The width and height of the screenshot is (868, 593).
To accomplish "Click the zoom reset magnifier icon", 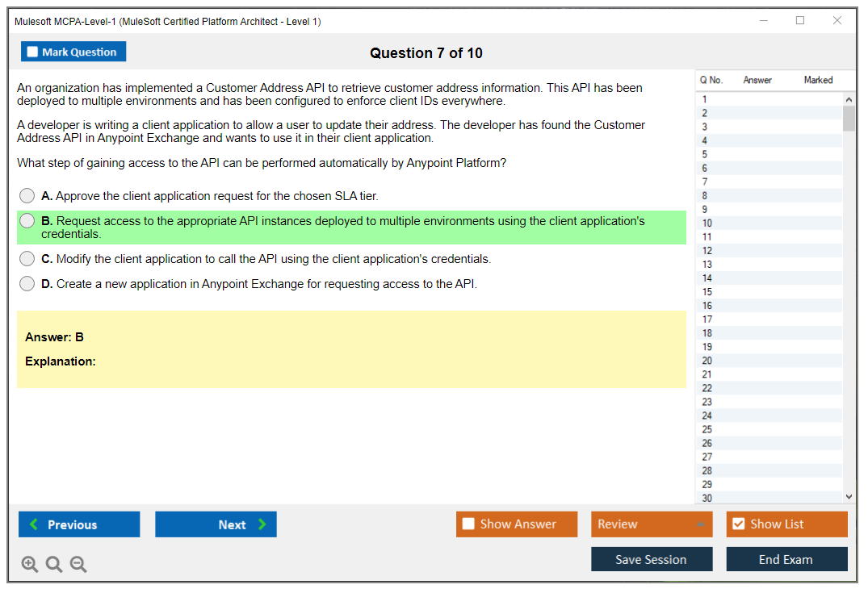I will [x=54, y=564].
